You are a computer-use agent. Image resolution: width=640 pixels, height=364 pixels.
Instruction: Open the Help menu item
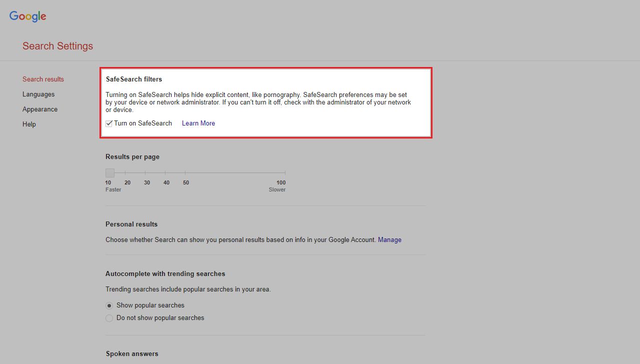[x=29, y=124]
